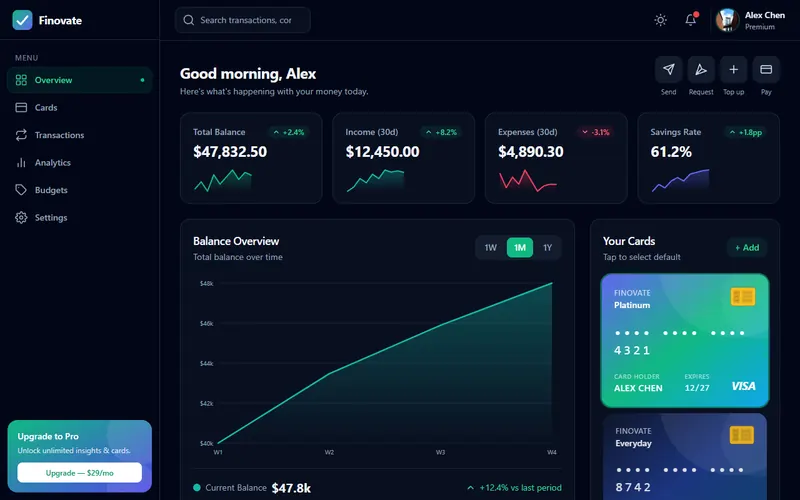800x500 pixels.
Task: Toggle light mode with the sun icon
Action: pos(660,20)
